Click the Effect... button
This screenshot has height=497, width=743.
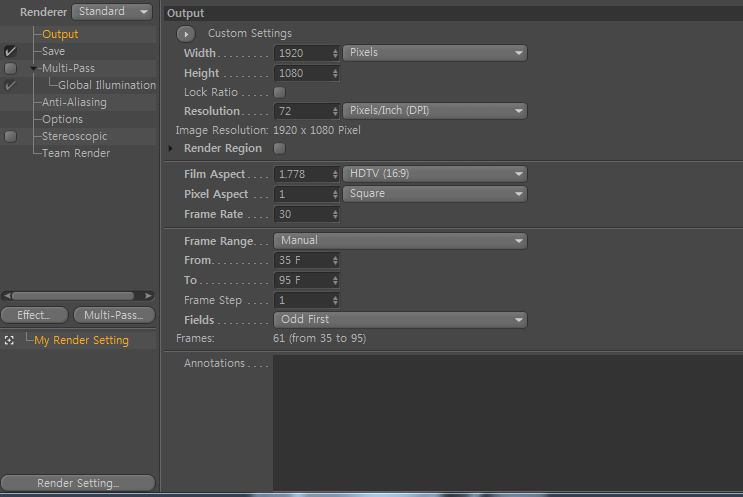[34, 315]
